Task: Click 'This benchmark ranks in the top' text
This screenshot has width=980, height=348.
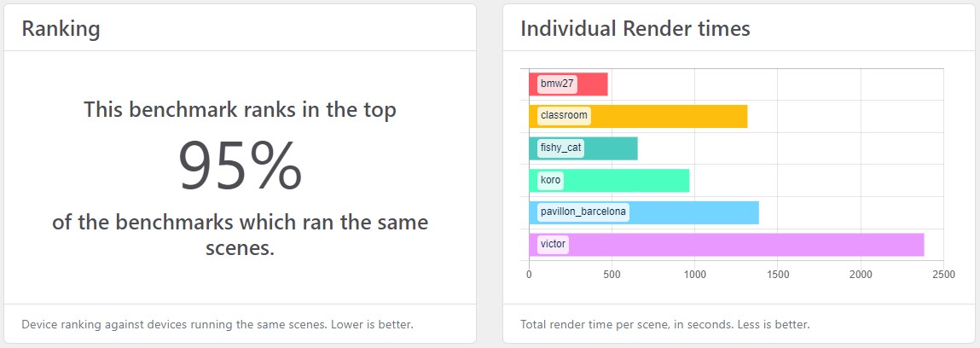Action: coord(240,111)
